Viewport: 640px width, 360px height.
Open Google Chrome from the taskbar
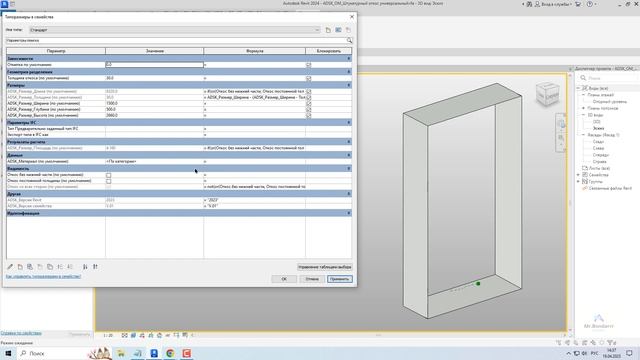click(170, 353)
